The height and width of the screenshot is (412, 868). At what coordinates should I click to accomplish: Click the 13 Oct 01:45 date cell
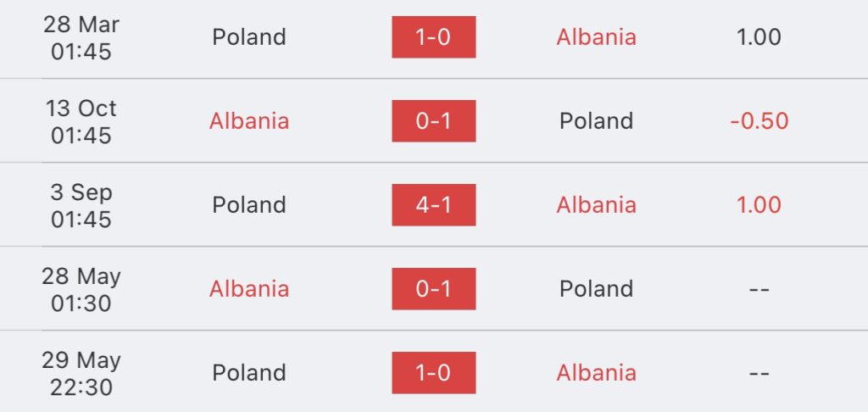[81, 121]
